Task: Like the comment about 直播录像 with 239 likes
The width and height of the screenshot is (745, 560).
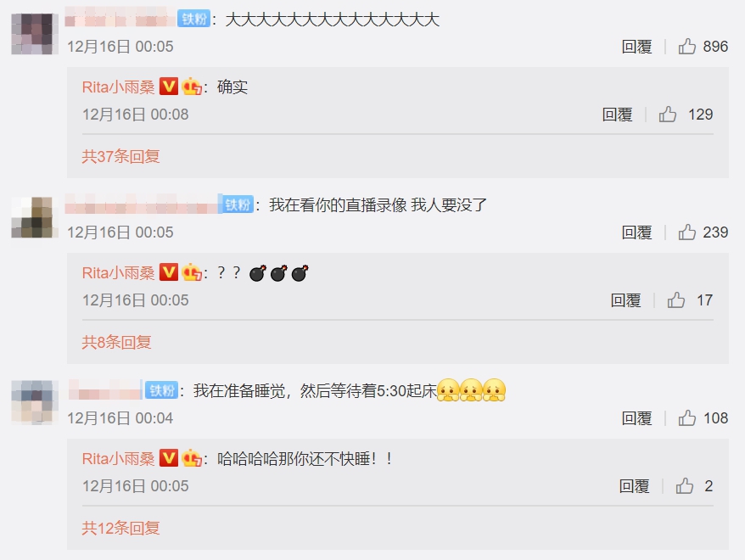Action: point(687,232)
